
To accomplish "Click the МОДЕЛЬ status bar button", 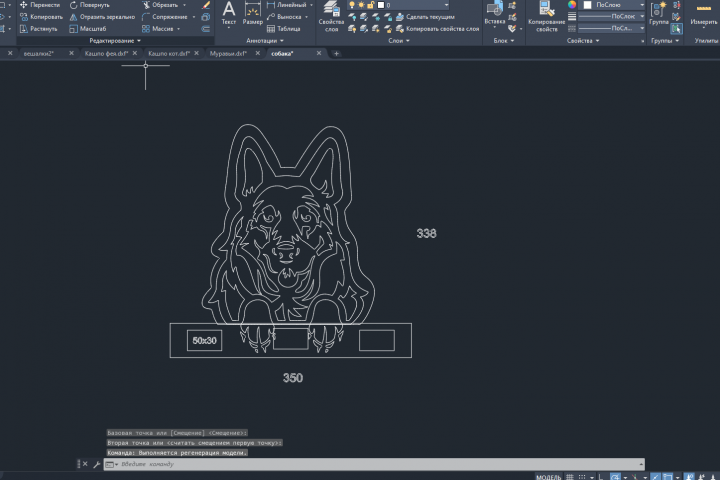I will 548,477.
